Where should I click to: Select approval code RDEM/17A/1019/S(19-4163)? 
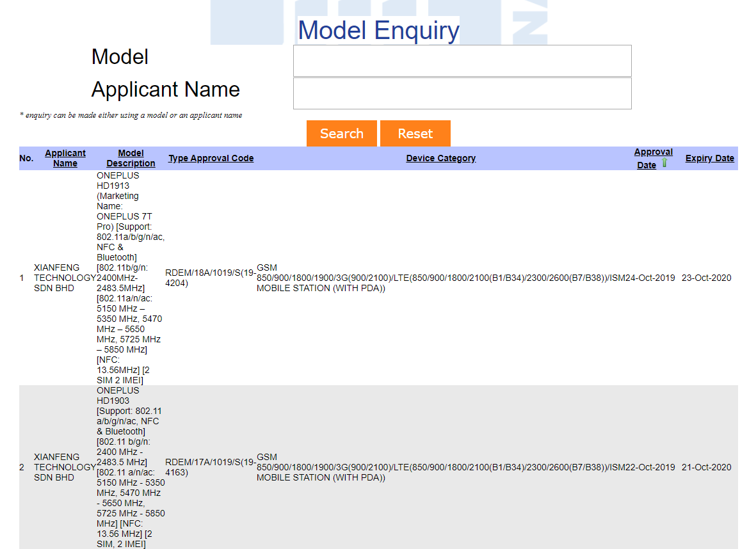pyautogui.click(x=210, y=467)
